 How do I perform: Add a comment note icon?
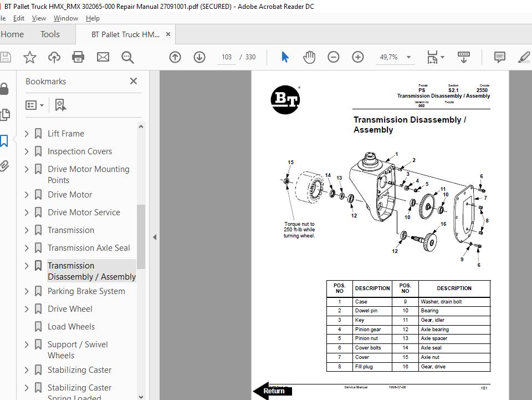(499, 57)
